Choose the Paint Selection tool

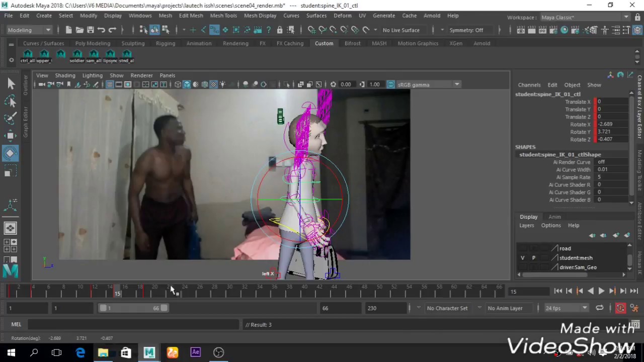[x=11, y=118]
